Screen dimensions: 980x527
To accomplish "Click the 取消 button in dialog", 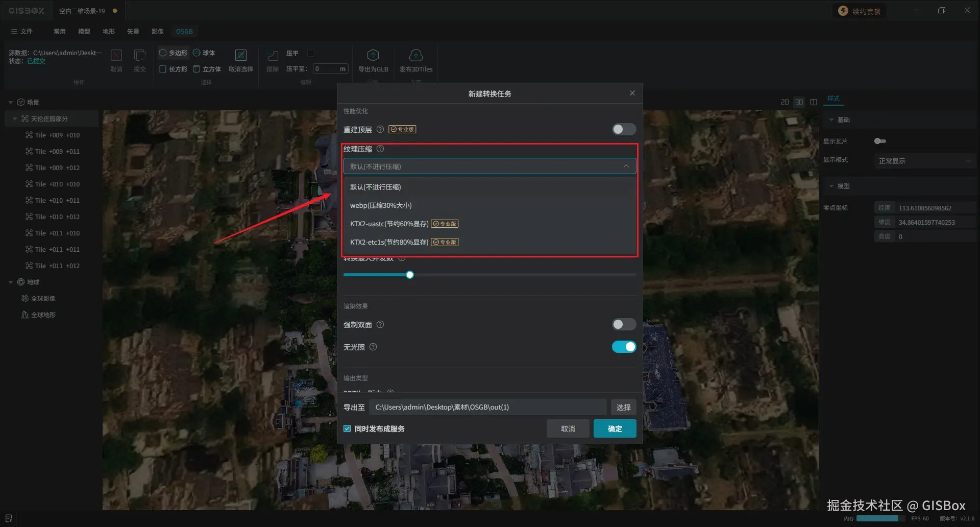I will coord(568,428).
